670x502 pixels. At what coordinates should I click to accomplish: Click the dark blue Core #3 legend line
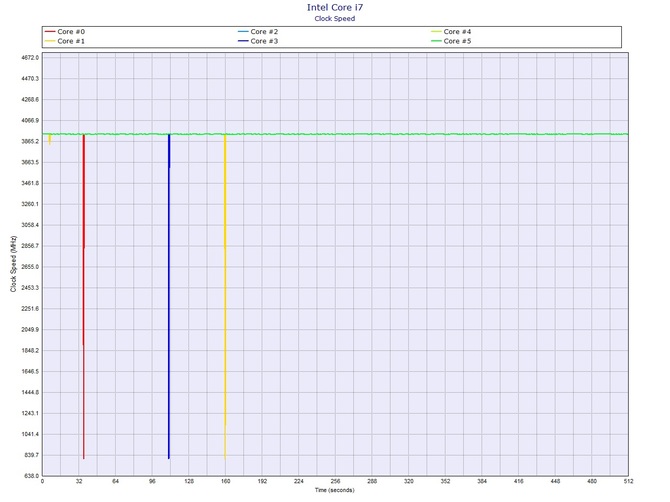point(243,41)
